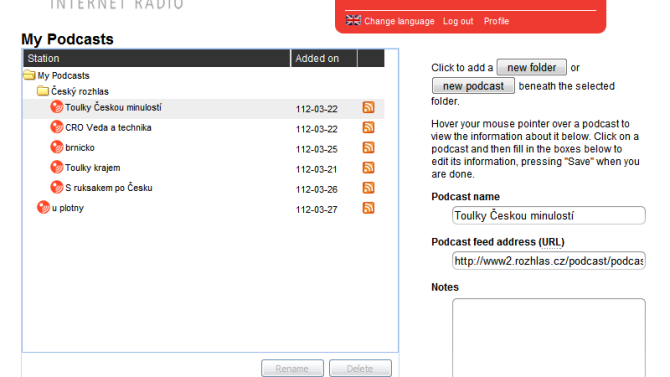Select the Toulky Českou minulostí podcast
The width and height of the screenshot is (670, 377).
113,107
